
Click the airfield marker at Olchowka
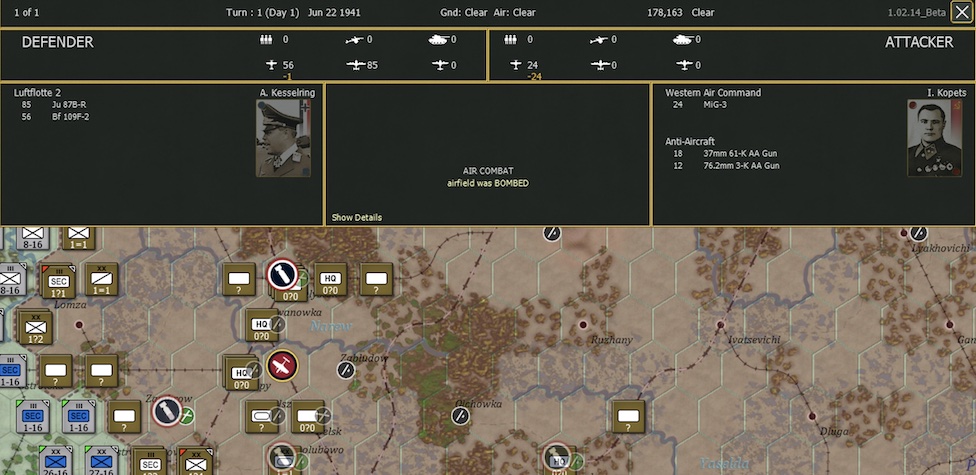pos(460,416)
